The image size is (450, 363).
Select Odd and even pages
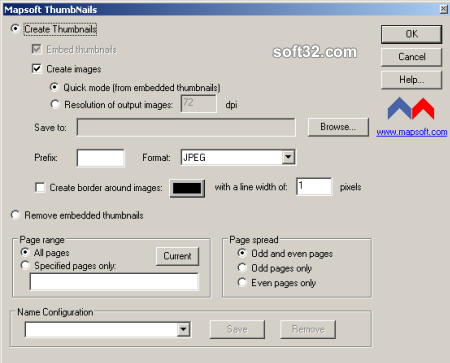[x=242, y=253]
